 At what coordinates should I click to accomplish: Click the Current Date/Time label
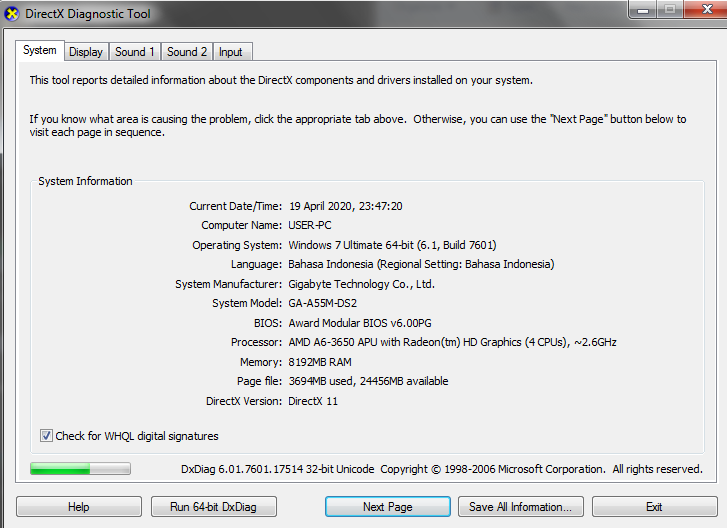236,206
